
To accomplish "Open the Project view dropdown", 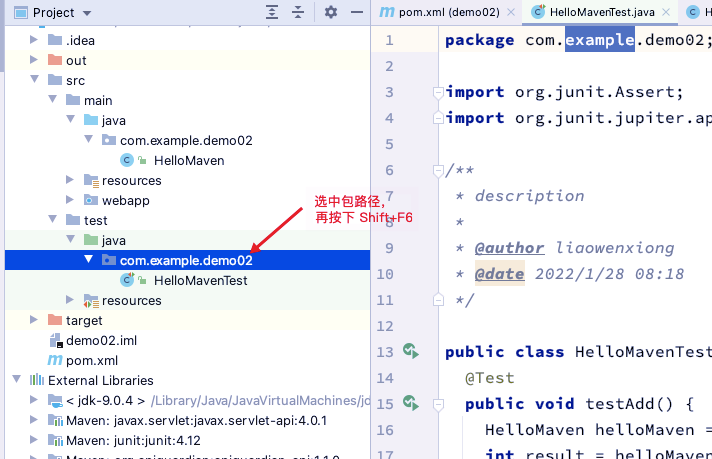I will click(x=87, y=13).
